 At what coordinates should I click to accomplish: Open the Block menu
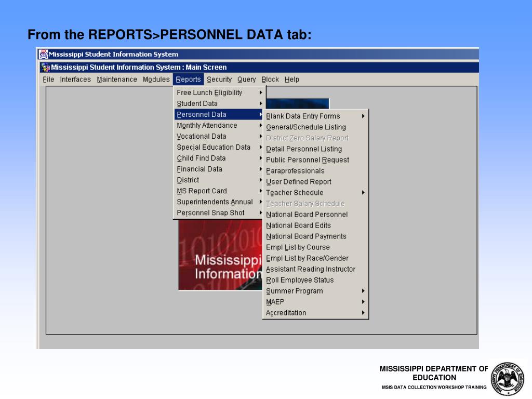(x=270, y=79)
